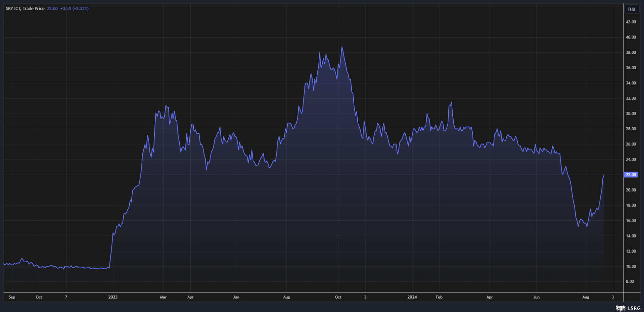The width and height of the screenshot is (644, 312).
Task: Click the 26.00 price axis label
Action: pos(631,144)
